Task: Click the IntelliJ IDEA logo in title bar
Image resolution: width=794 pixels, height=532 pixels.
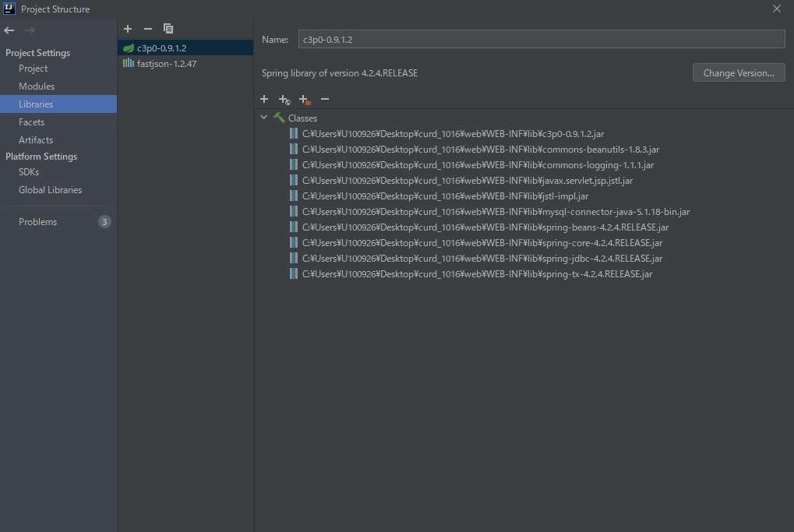Action: click(9, 9)
